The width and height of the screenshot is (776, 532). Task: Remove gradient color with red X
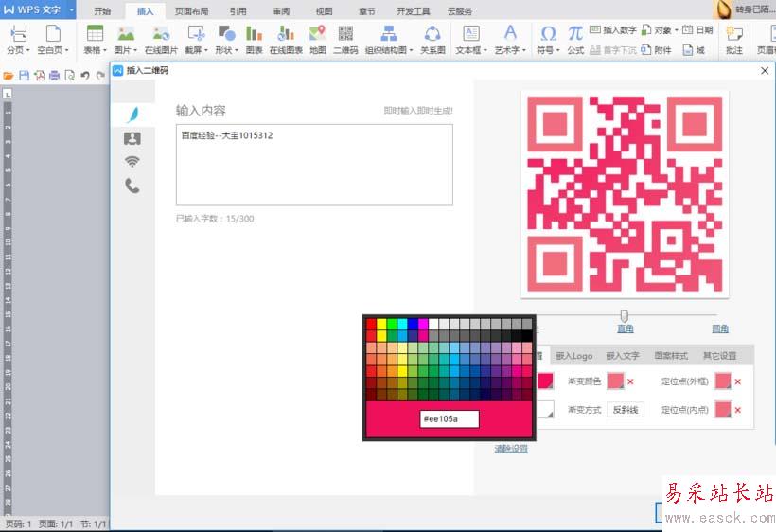[x=630, y=381]
